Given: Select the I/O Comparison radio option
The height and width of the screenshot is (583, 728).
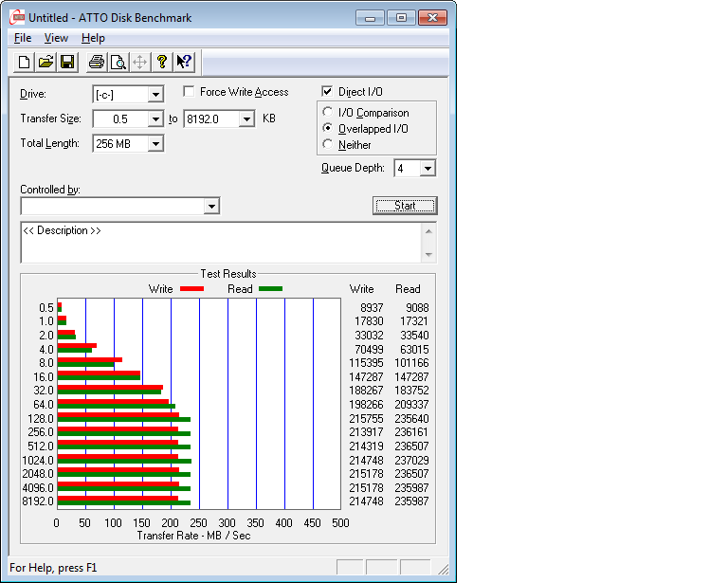Looking at the screenshot, I should [x=328, y=112].
